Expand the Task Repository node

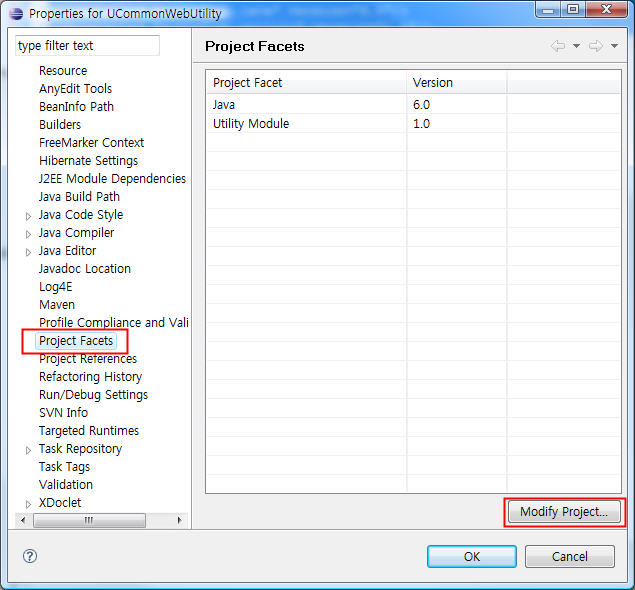click(28, 450)
